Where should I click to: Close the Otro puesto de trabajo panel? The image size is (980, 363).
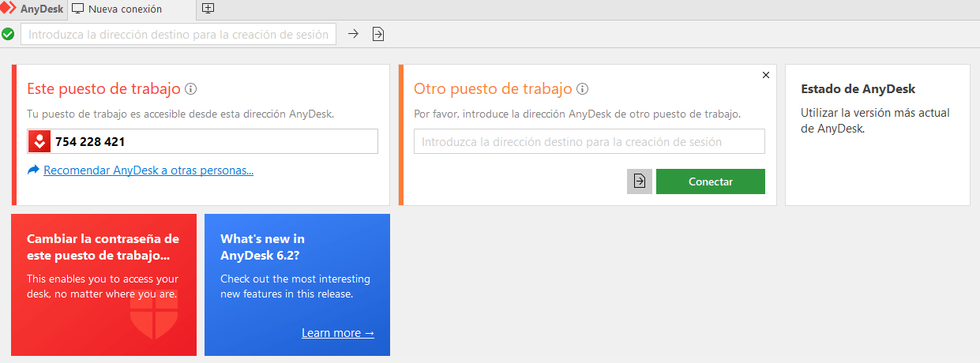point(766,75)
